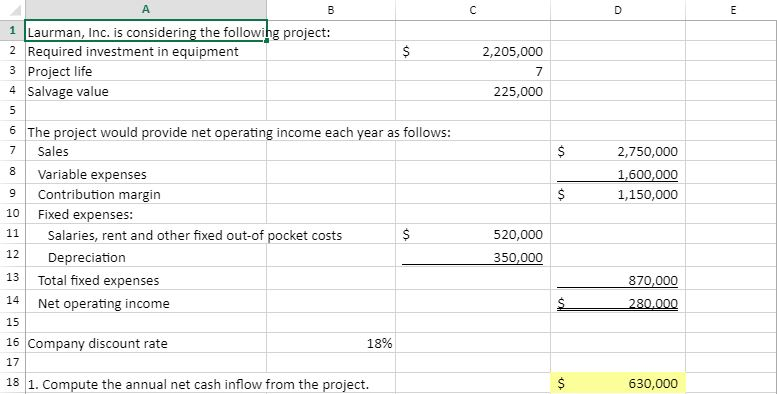Select row 5 header

[12, 110]
